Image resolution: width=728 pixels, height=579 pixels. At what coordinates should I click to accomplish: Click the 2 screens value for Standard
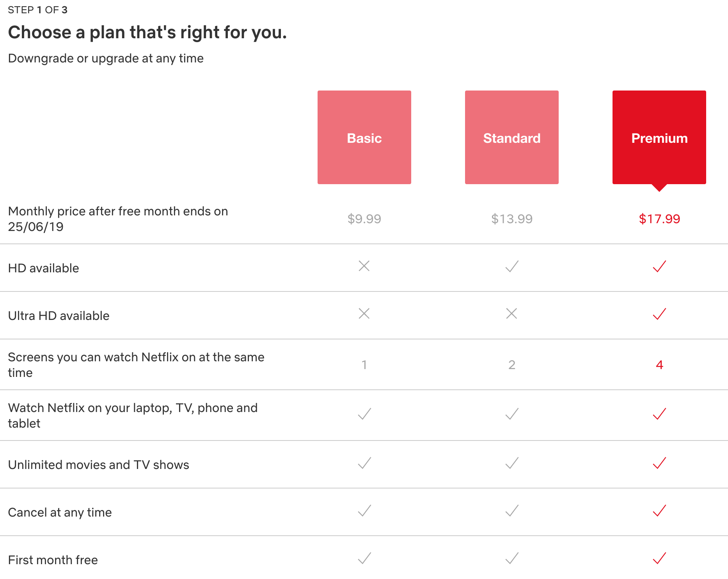511,365
